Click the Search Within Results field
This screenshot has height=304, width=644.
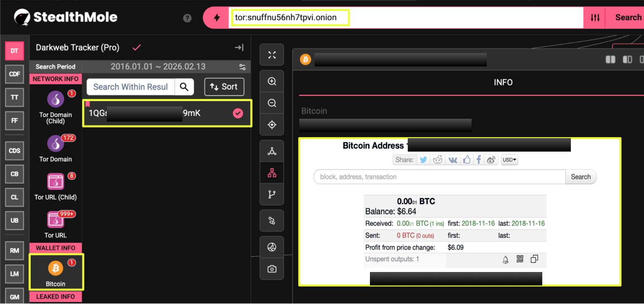tap(130, 87)
